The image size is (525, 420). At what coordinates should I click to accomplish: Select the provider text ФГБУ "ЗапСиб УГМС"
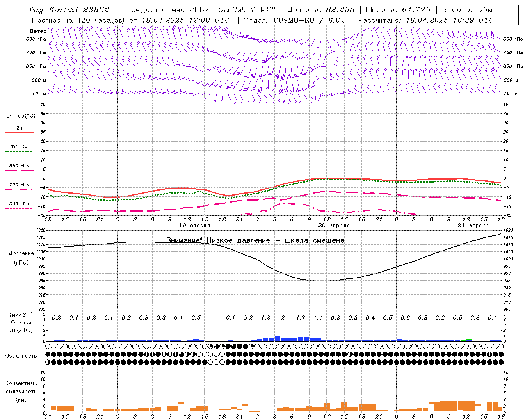233,10
